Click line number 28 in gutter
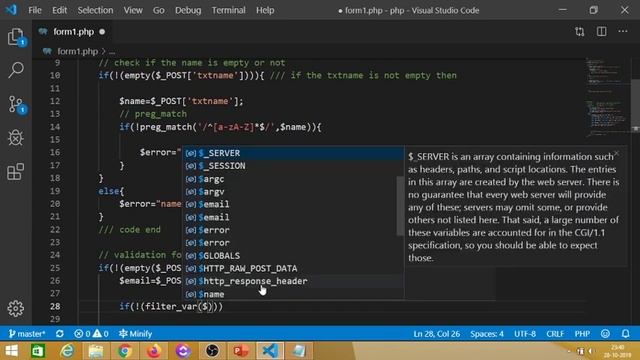 tap(55, 306)
